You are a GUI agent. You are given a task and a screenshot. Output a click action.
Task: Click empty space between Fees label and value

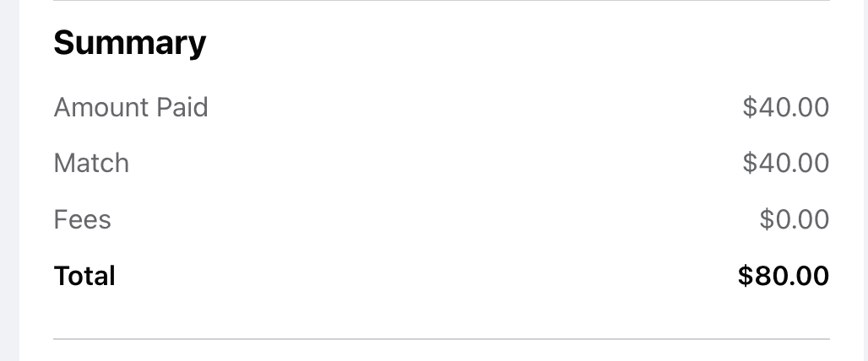[x=435, y=219]
